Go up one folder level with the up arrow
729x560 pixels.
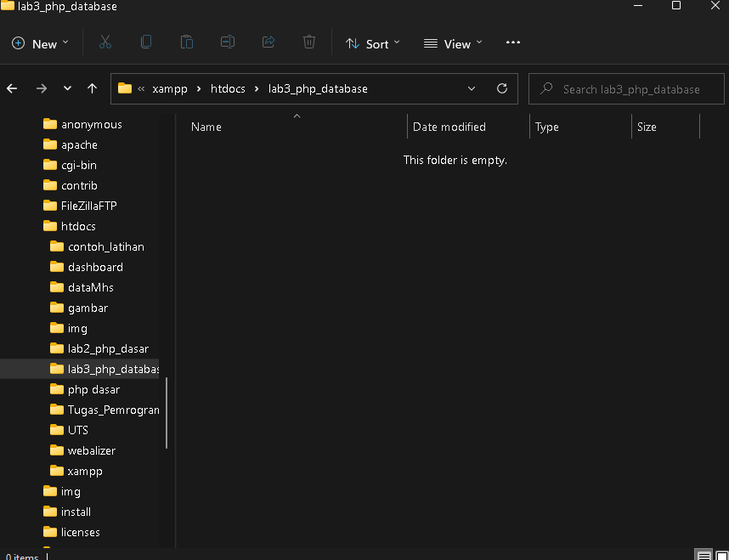point(92,88)
